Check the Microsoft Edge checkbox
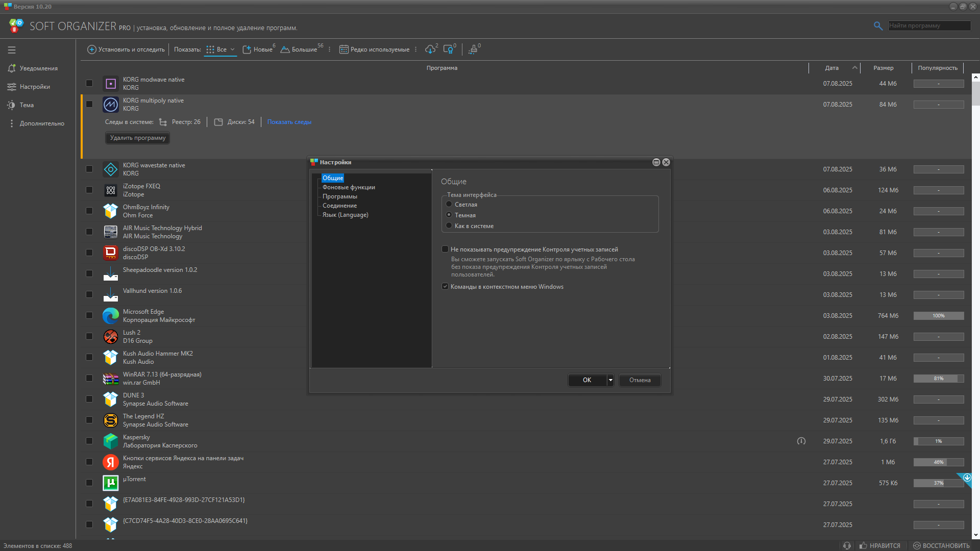The image size is (980, 551). (x=89, y=315)
